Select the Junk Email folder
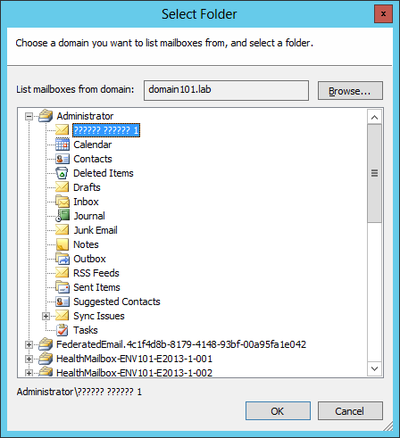The image size is (400, 438). 95,230
